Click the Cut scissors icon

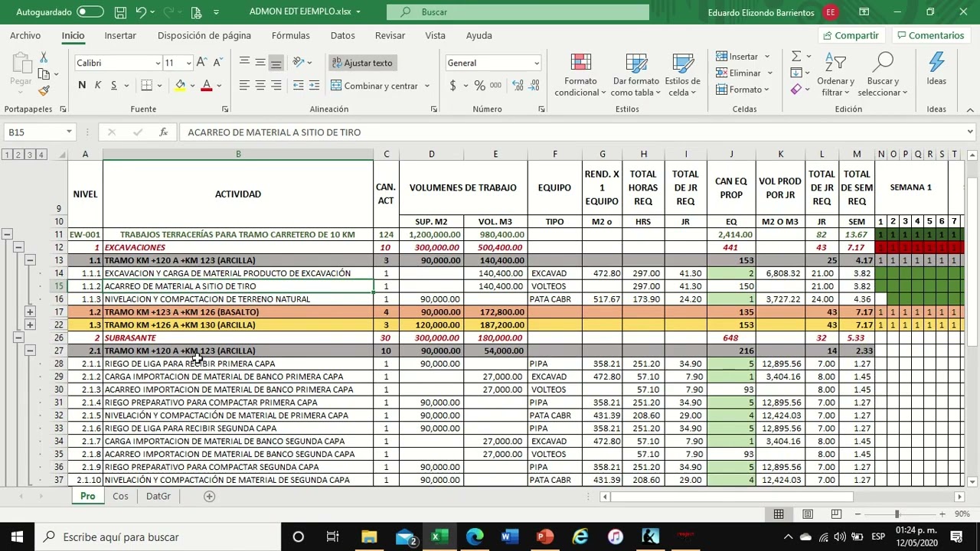point(44,57)
